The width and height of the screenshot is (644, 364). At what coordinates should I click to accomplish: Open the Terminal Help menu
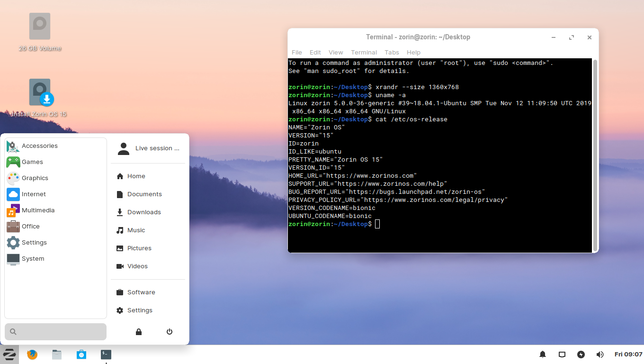[413, 53]
